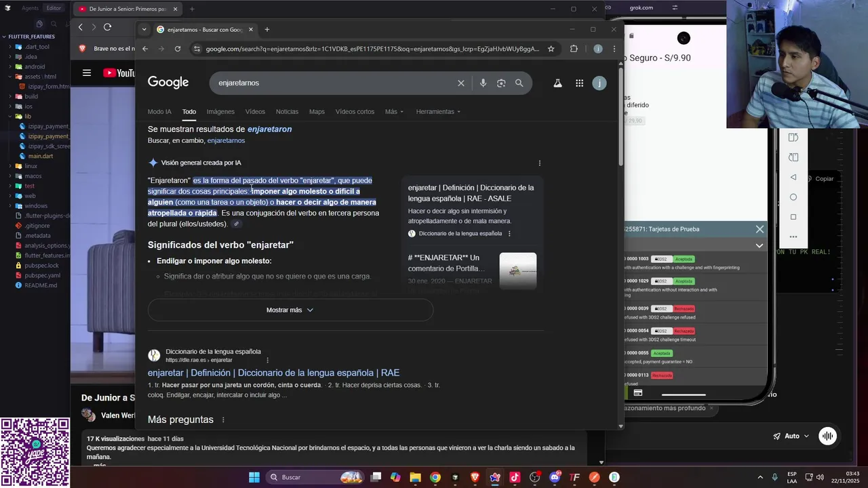Expand the android folder in explorer

[x=12, y=66]
